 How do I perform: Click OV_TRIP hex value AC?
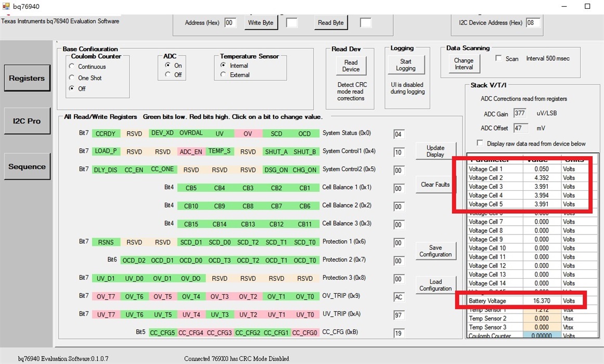point(399,297)
